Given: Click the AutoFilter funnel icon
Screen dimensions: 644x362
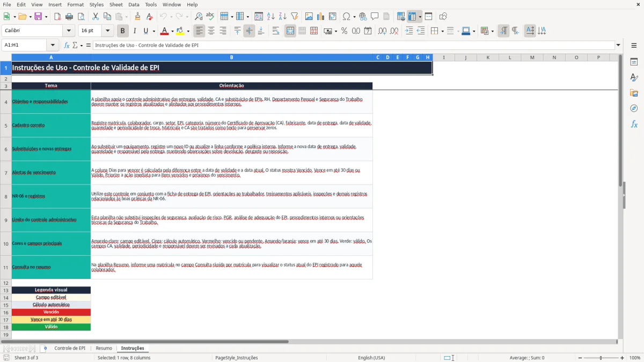Looking at the screenshot, I should pos(294,17).
